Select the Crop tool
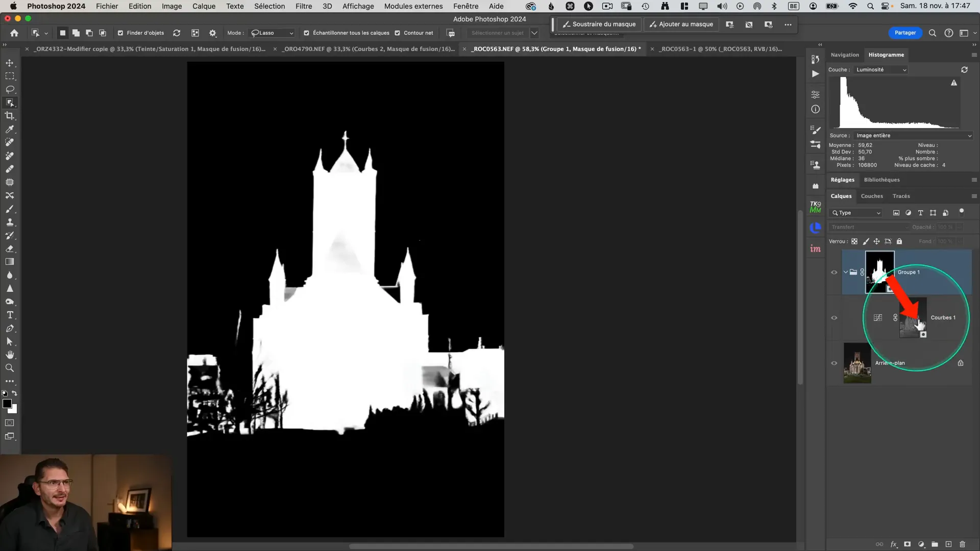 click(10, 116)
